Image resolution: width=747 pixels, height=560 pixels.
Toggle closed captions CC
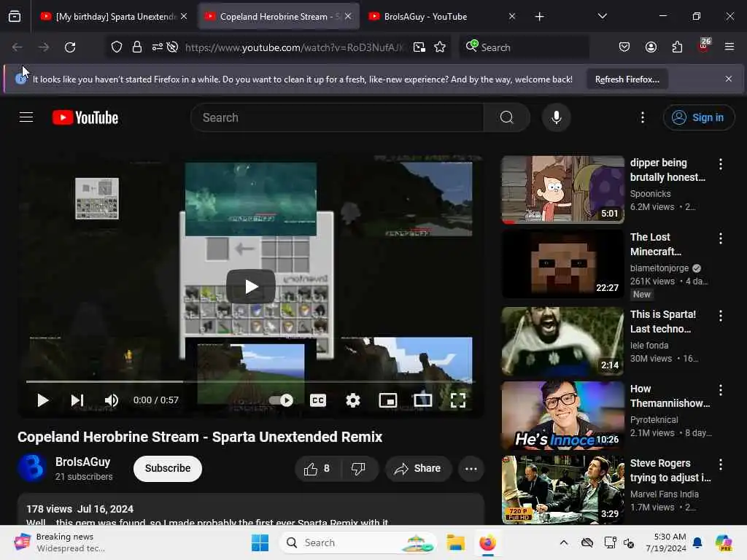[318, 400]
